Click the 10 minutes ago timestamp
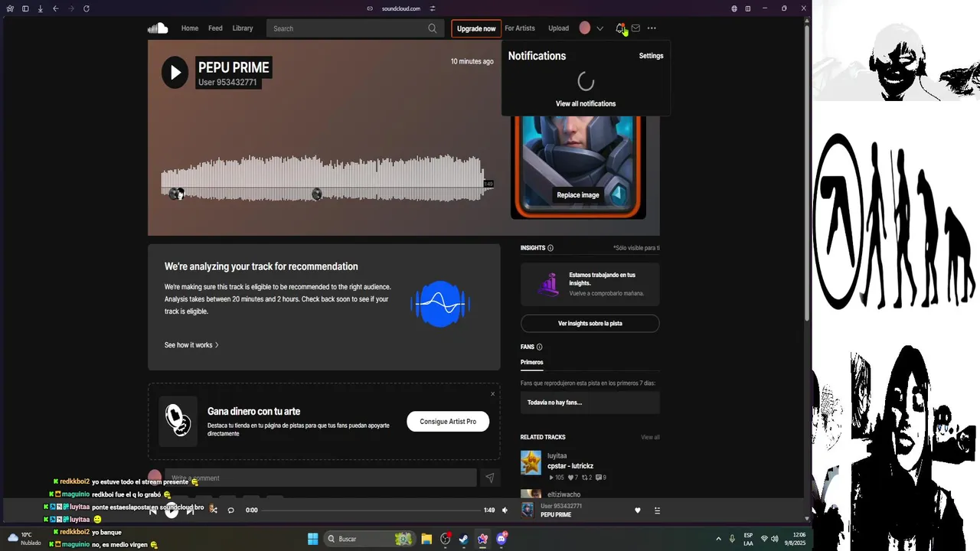Viewport: 980px width, 551px height. coord(472,61)
